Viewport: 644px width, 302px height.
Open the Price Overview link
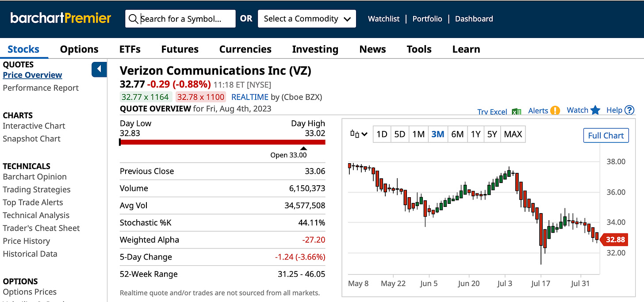pos(32,75)
